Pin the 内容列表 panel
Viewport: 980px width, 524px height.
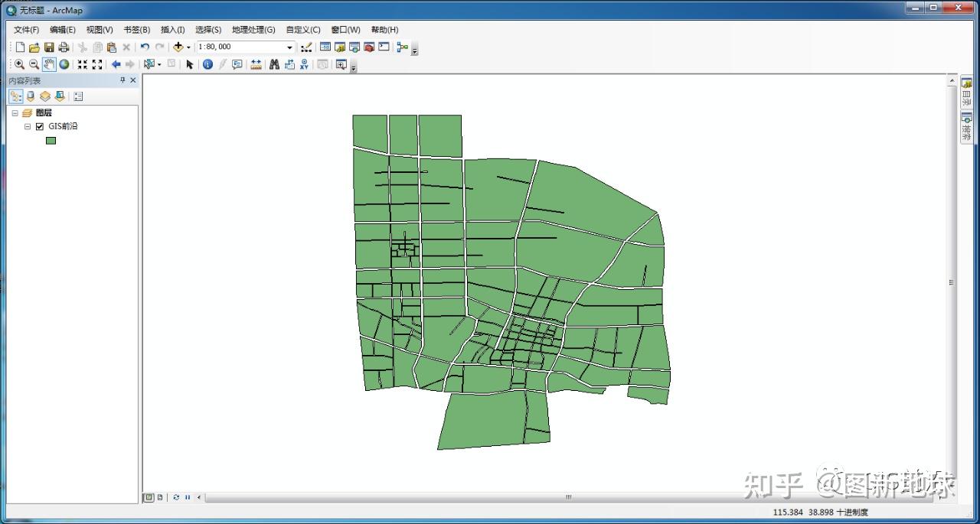[x=122, y=80]
